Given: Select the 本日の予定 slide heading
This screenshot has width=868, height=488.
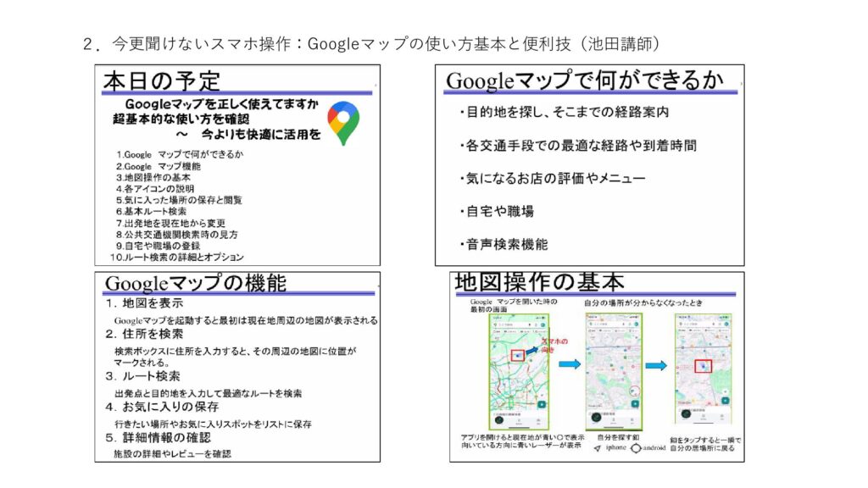Looking at the screenshot, I should click(162, 80).
